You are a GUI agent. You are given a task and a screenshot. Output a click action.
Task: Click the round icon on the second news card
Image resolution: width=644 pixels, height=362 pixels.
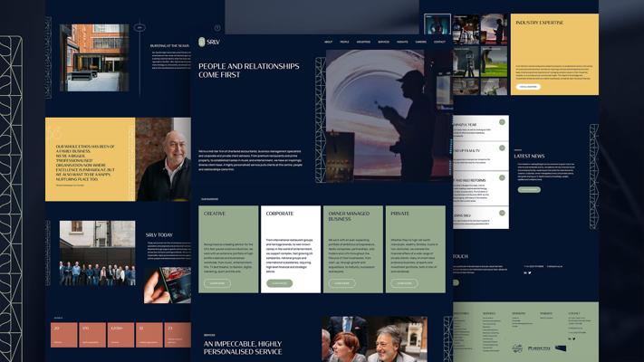pyautogui.click(x=502, y=148)
